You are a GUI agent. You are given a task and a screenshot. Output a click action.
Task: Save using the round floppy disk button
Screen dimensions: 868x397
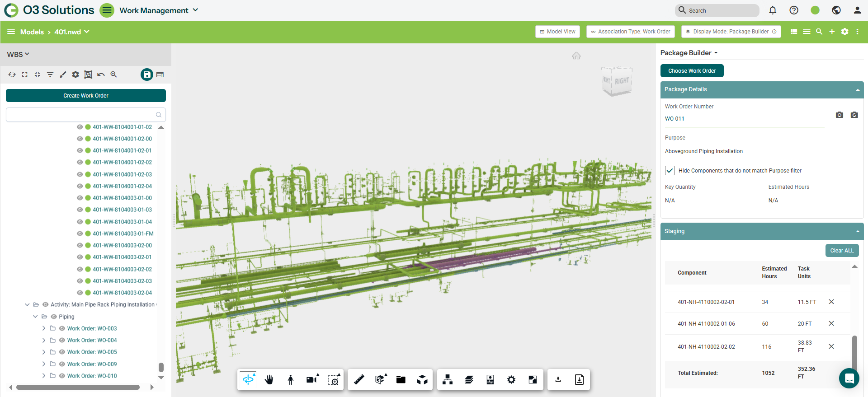click(147, 75)
